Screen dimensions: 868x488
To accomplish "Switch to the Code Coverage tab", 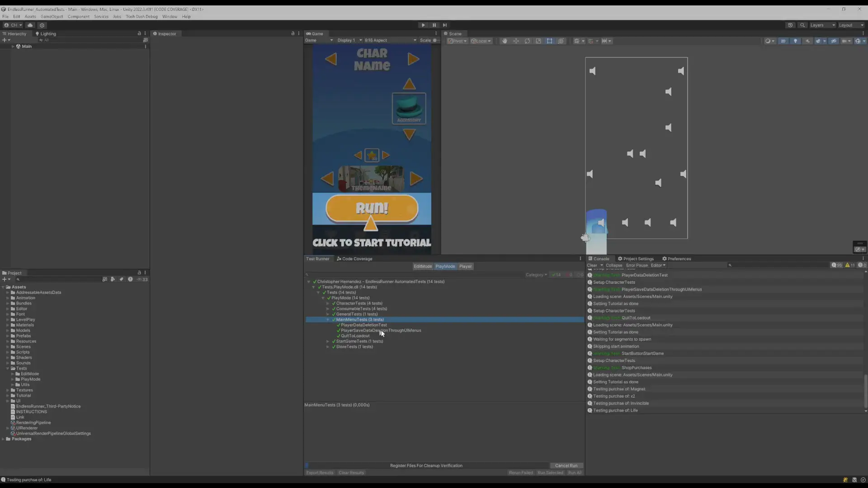I will coord(354,259).
